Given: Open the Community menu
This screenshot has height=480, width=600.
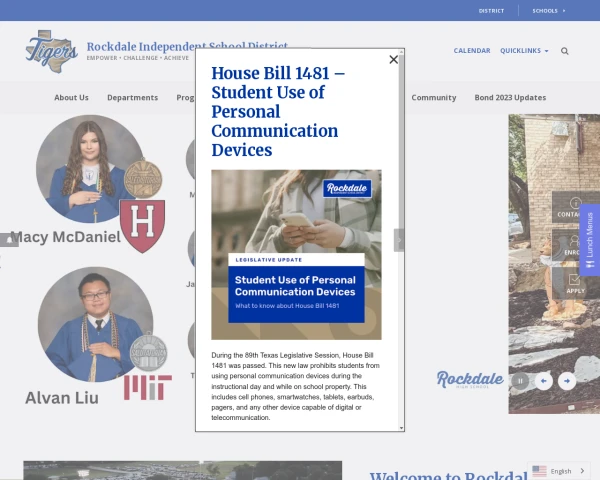Looking at the screenshot, I should 434,98.
